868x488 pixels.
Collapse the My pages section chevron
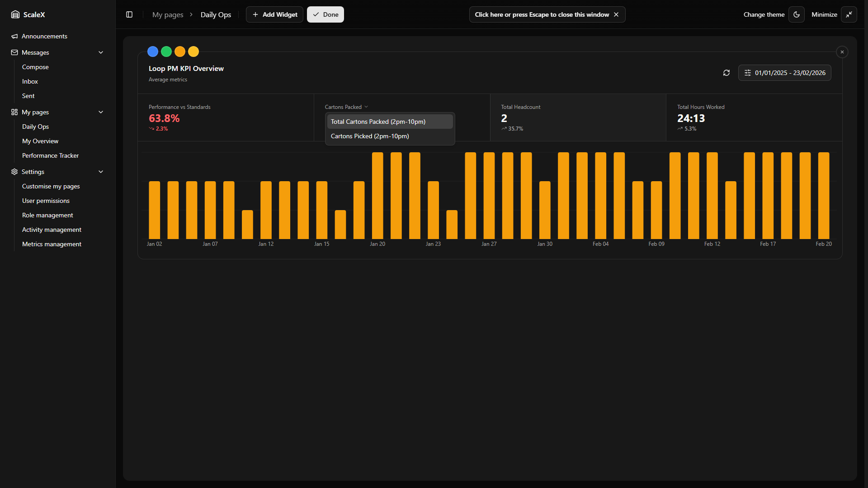[101, 112]
